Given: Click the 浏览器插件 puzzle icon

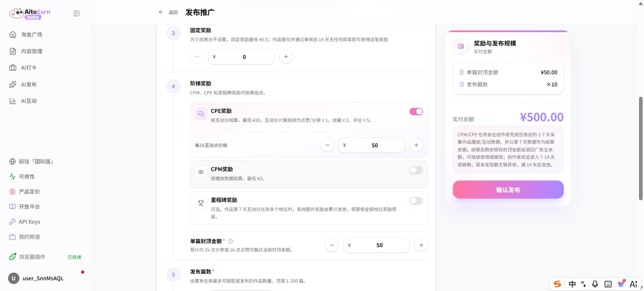Looking at the screenshot, I should tap(13, 257).
